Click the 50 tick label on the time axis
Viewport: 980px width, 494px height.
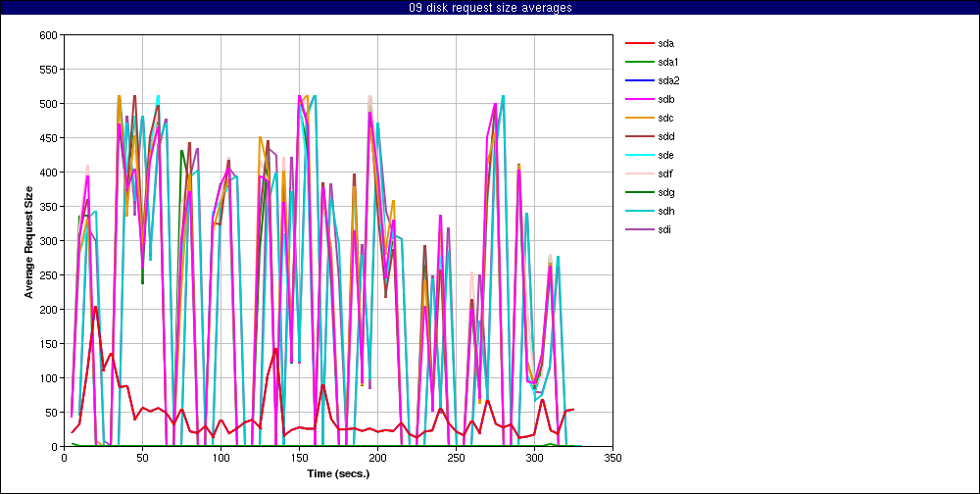point(142,458)
